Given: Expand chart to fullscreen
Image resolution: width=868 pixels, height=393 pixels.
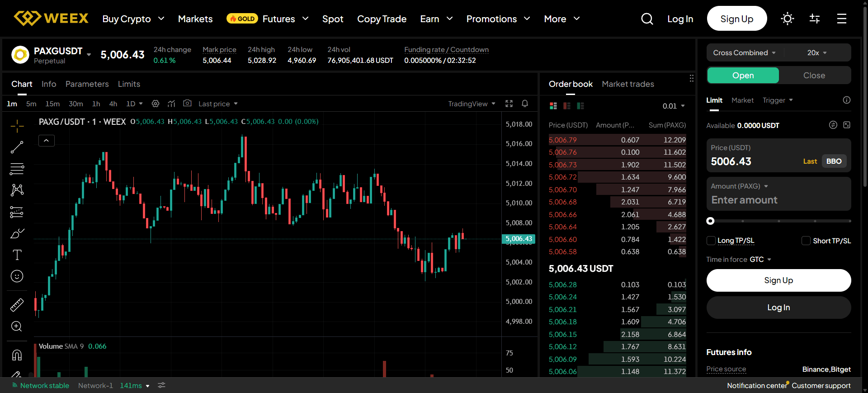Looking at the screenshot, I should point(509,104).
